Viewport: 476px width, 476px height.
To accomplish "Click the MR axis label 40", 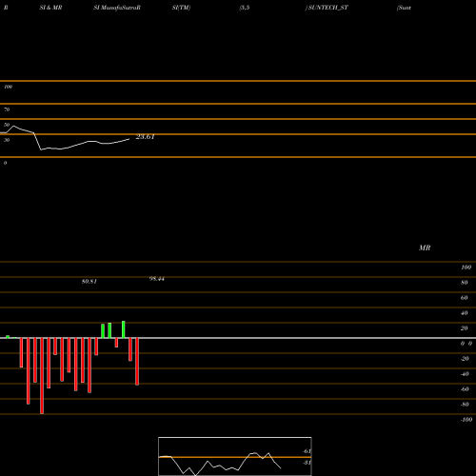I will pos(465,313).
